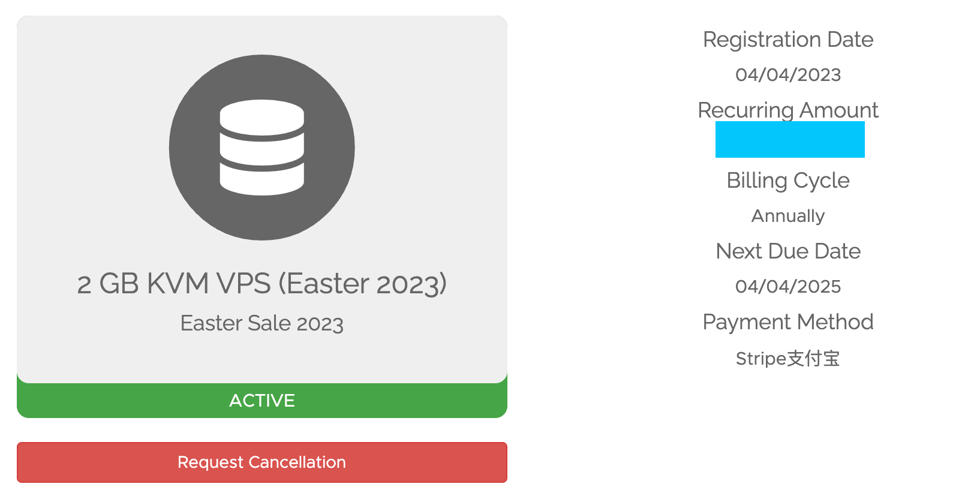Click the blank gray card area under Easter Sale 2023
Viewport: 980px width, 493px height.
(x=261, y=360)
